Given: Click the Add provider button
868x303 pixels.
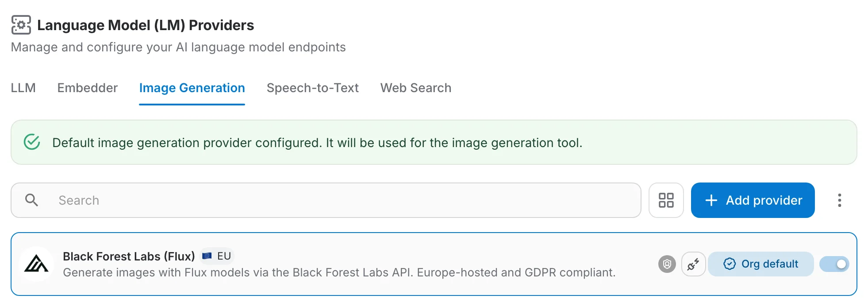Looking at the screenshot, I should point(753,200).
